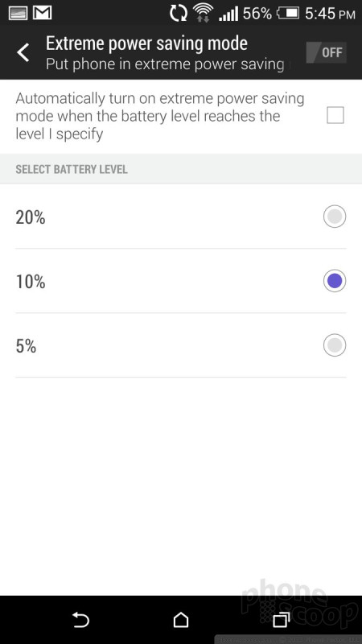Select the 20% battery level radio button
The width and height of the screenshot is (362, 644).
click(335, 216)
